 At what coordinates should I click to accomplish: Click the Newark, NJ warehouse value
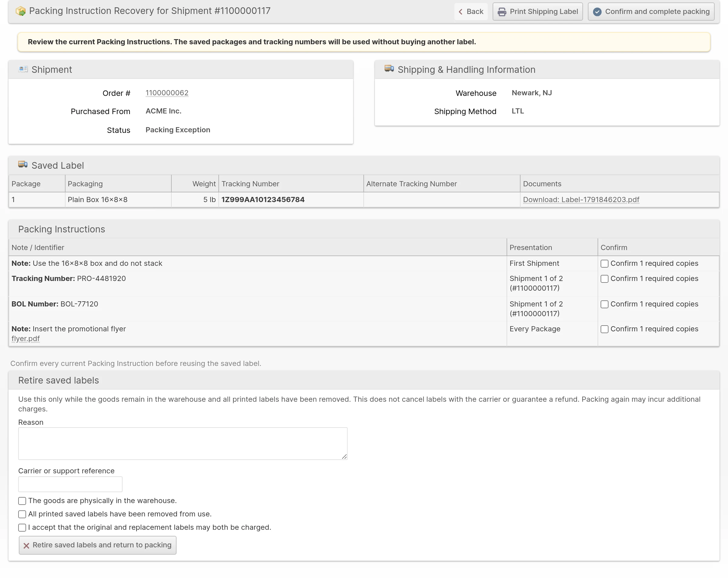tap(532, 93)
